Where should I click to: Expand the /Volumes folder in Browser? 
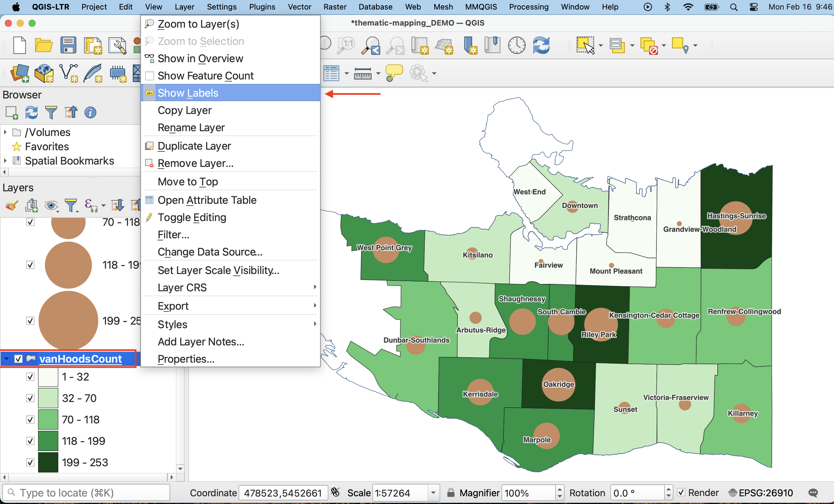pos(5,132)
